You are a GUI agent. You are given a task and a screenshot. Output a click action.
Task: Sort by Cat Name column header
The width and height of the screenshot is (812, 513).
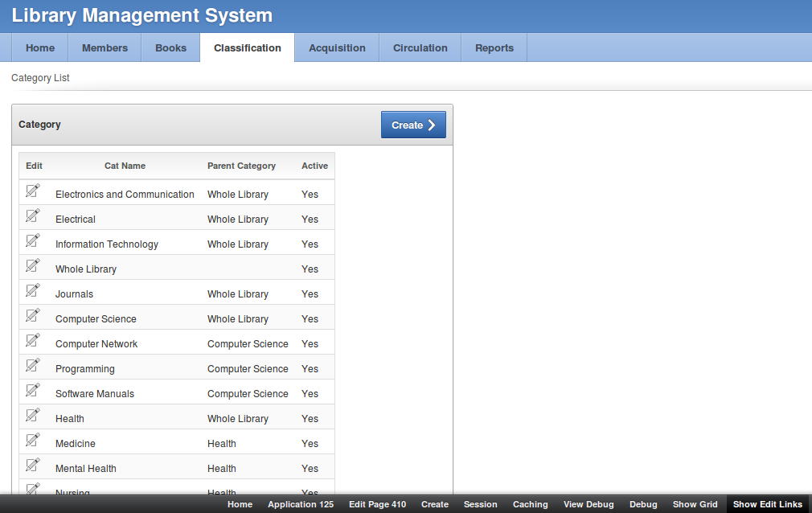tap(125, 166)
